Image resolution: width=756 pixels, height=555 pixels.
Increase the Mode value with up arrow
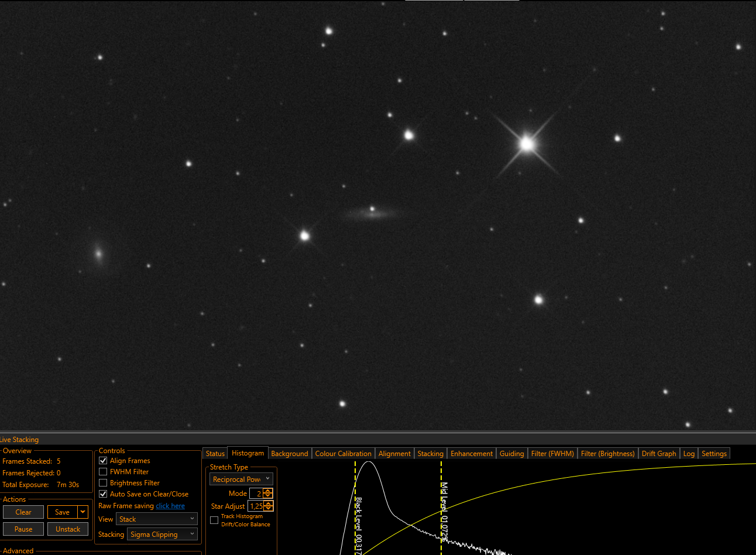pyautogui.click(x=268, y=491)
